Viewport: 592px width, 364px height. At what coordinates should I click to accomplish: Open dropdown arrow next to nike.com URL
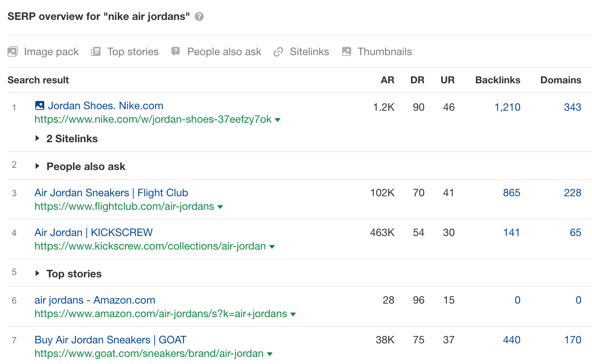278,120
